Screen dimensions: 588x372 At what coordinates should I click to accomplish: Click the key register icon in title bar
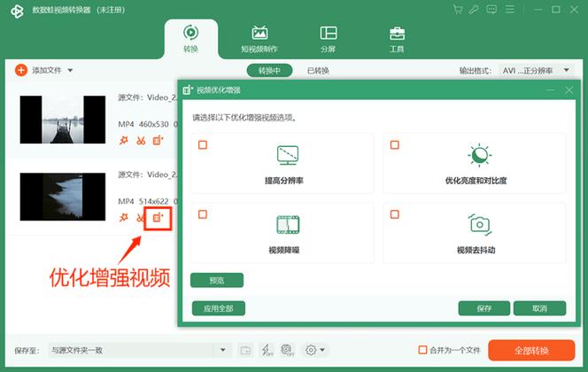coord(475,10)
